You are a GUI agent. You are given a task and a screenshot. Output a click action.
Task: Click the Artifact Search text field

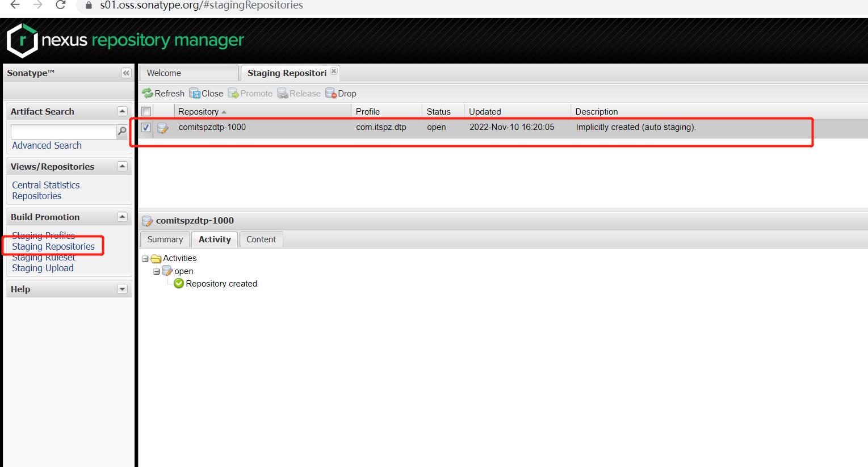point(64,131)
